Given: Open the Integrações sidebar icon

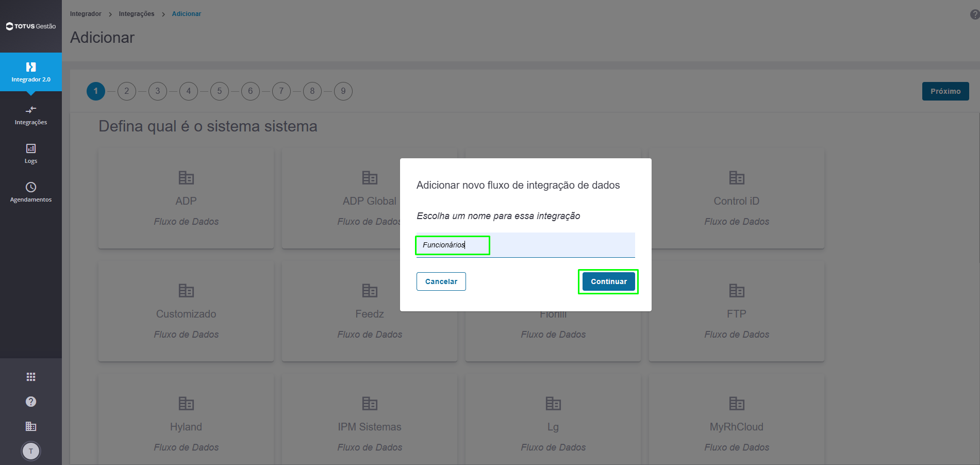Looking at the screenshot, I should (x=31, y=110).
